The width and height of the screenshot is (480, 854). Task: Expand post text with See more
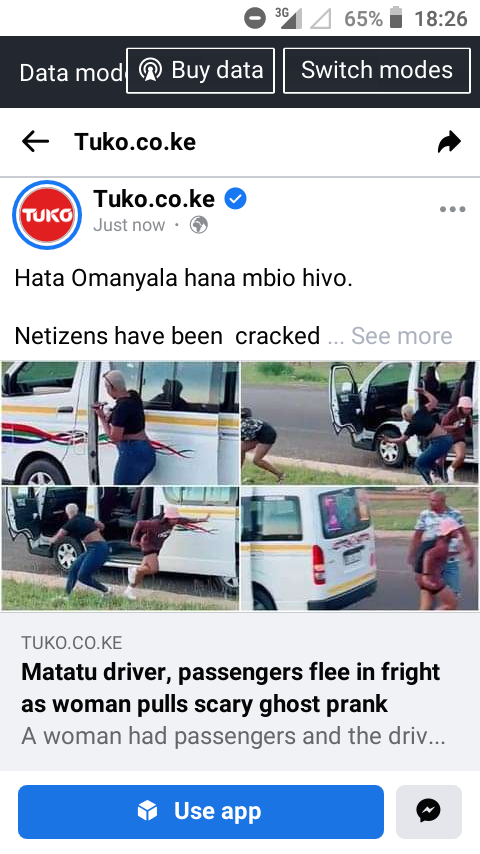402,336
